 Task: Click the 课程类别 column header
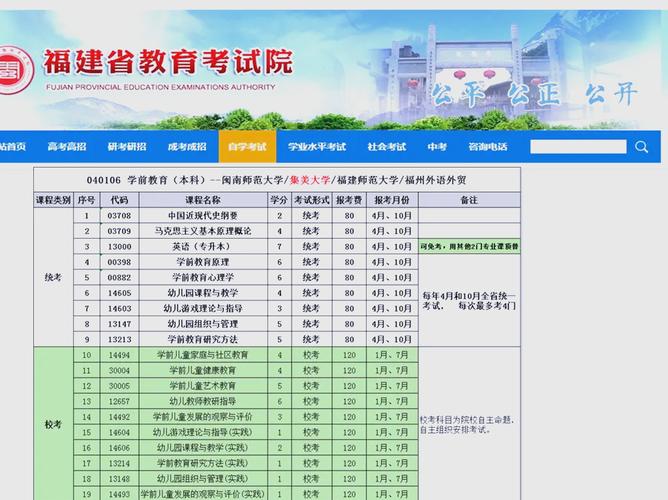pyautogui.click(x=53, y=200)
